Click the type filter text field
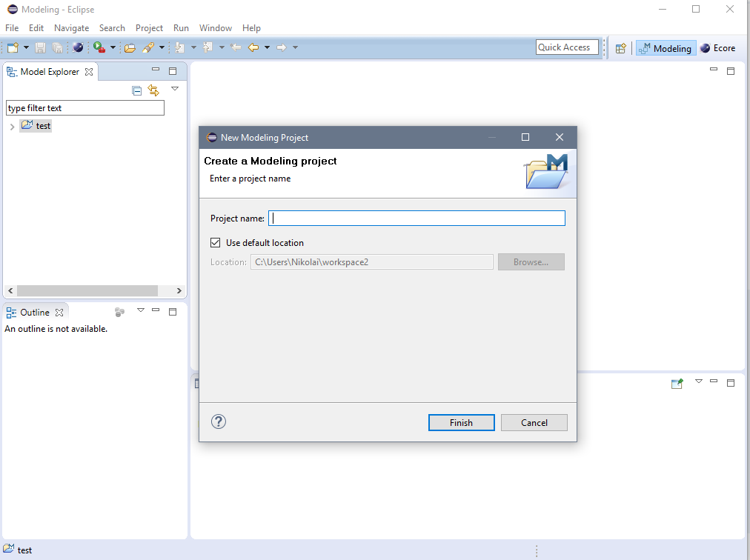The height and width of the screenshot is (560, 750). pyautogui.click(x=85, y=108)
